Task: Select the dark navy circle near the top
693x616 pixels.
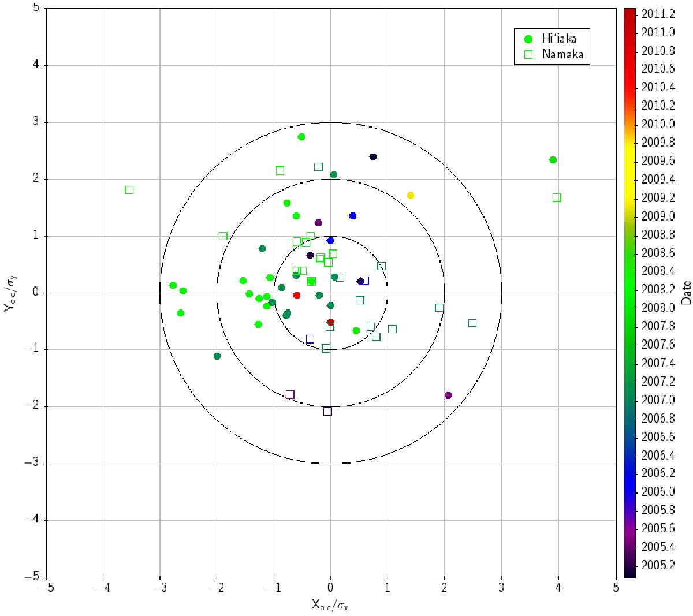Action: click(373, 157)
